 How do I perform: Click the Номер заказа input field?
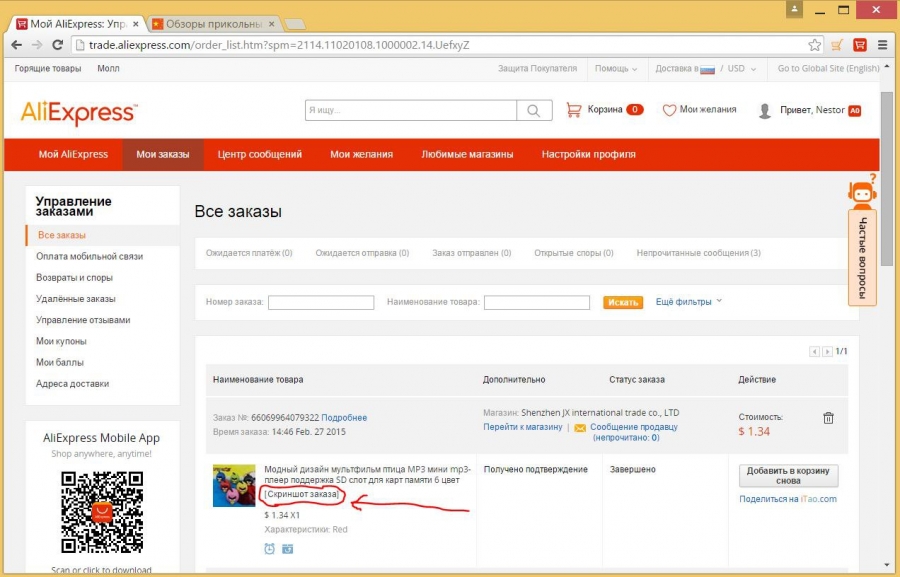pyautogui.click(x=321, y=302)
